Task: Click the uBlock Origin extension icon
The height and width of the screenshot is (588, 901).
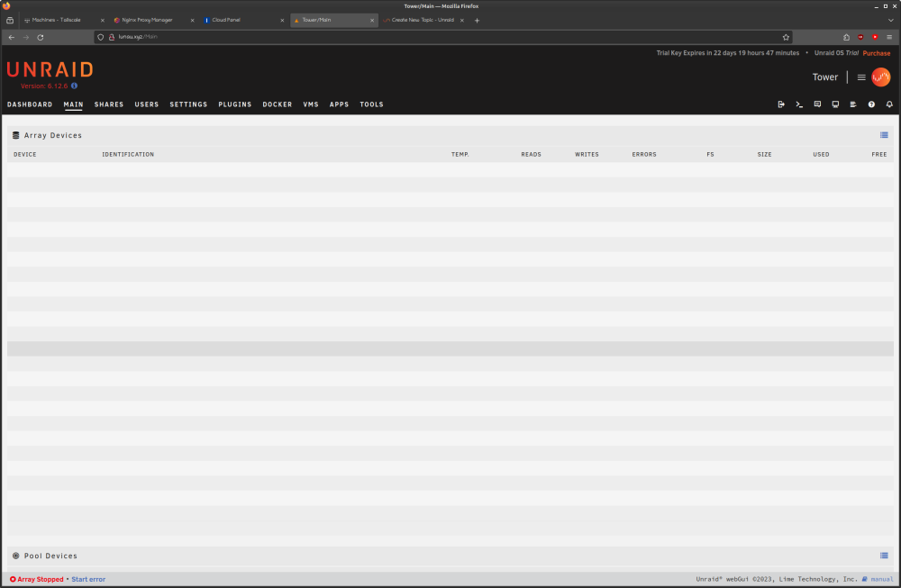Action: pos(860,37)
